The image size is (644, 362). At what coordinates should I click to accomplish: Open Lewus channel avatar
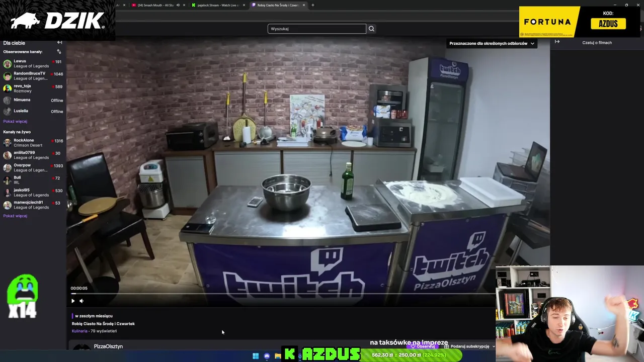pos(7,64)
